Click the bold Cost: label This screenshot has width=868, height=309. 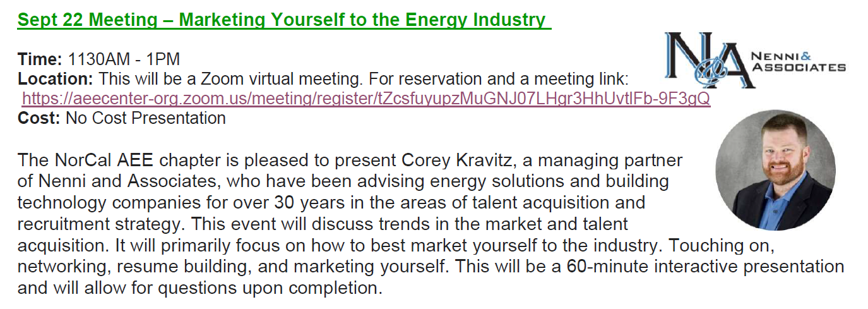(x=39, y=118)
